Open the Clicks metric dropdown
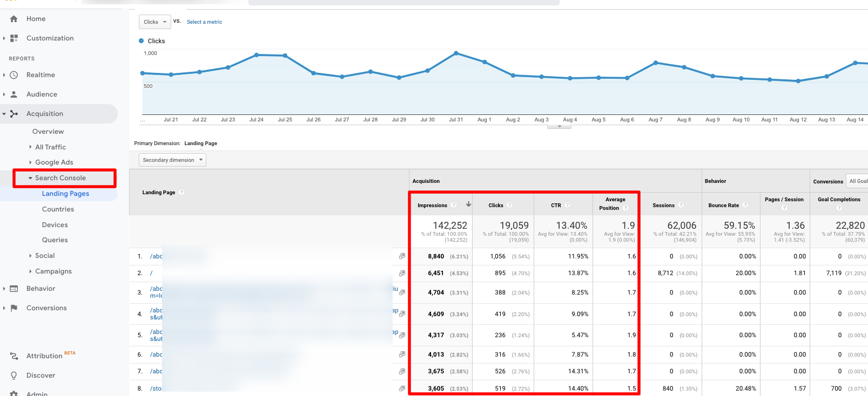The height and width of the screenshot is (396, 868). (x=155, y=22)
